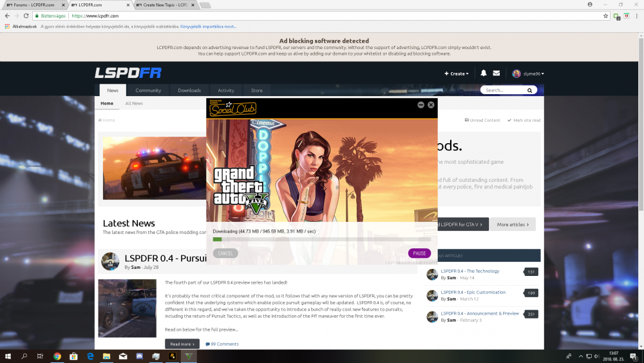Open Windows taskbar search
The image size is (644, 363).
(x=24, y=356)
